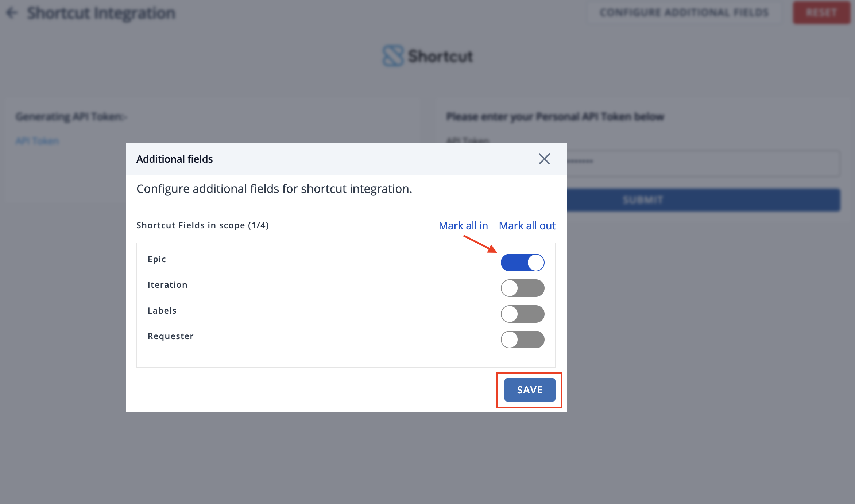The height and width of the screenshot is (504, 855).
Task: Open Configure Additional Fields button
Action: point(684,13)
